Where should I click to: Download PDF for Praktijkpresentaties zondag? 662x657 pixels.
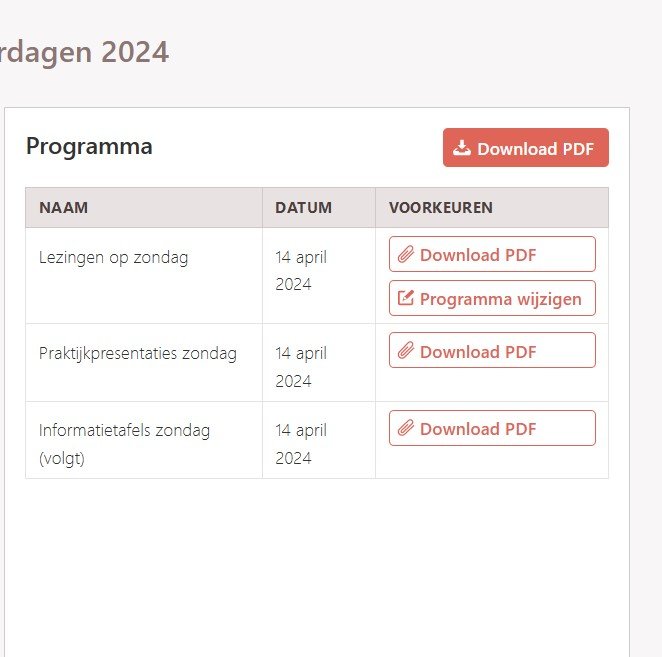pos(492,351)
